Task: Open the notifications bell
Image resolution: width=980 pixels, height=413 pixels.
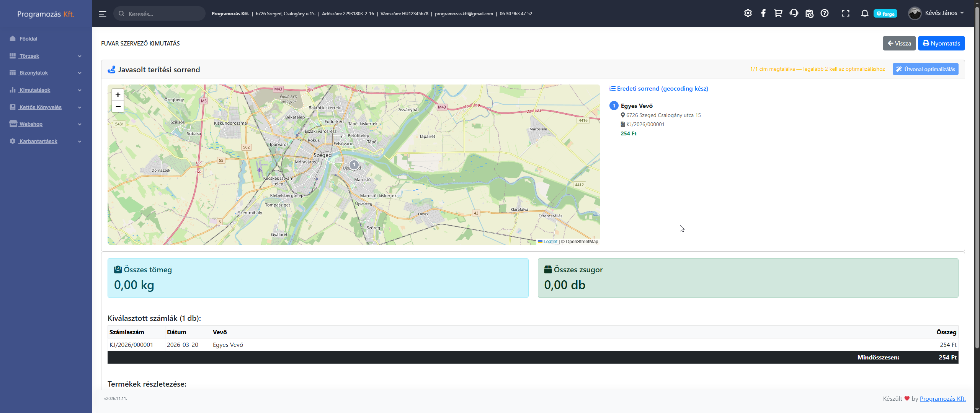Action: tap(864, 14)
